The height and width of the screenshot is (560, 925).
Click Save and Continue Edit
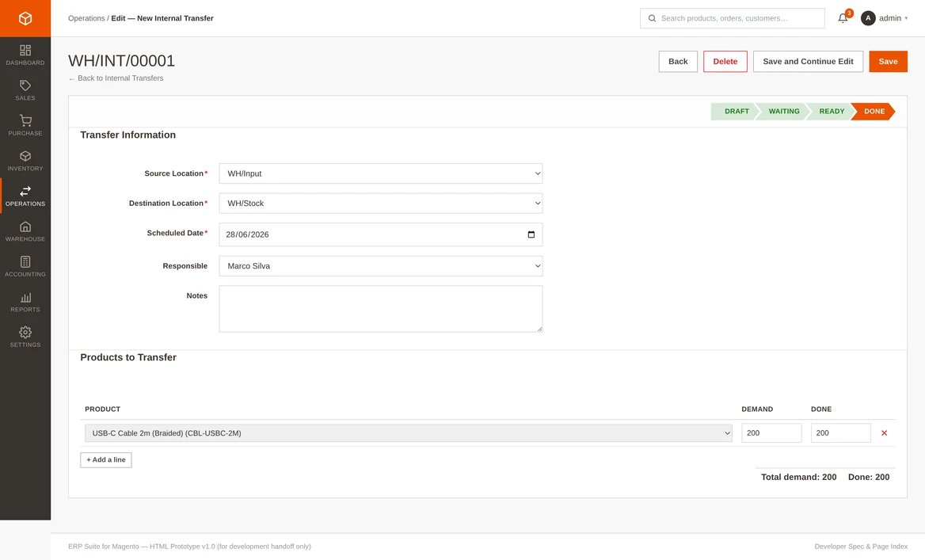tap(808, 61)
